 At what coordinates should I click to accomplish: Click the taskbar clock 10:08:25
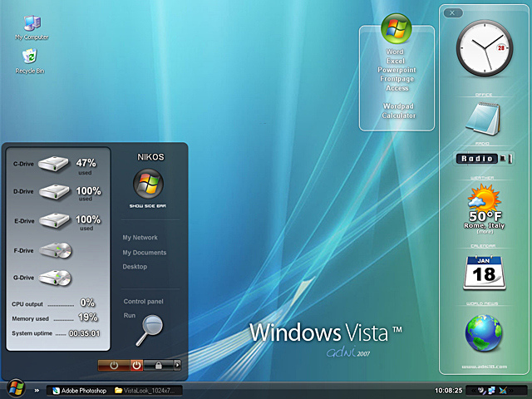449,391
